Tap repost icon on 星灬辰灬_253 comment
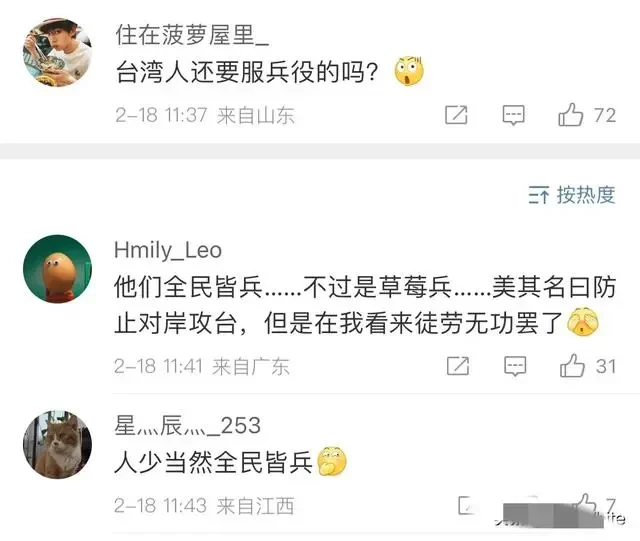640x541 pixels. [x=466, y=505]
